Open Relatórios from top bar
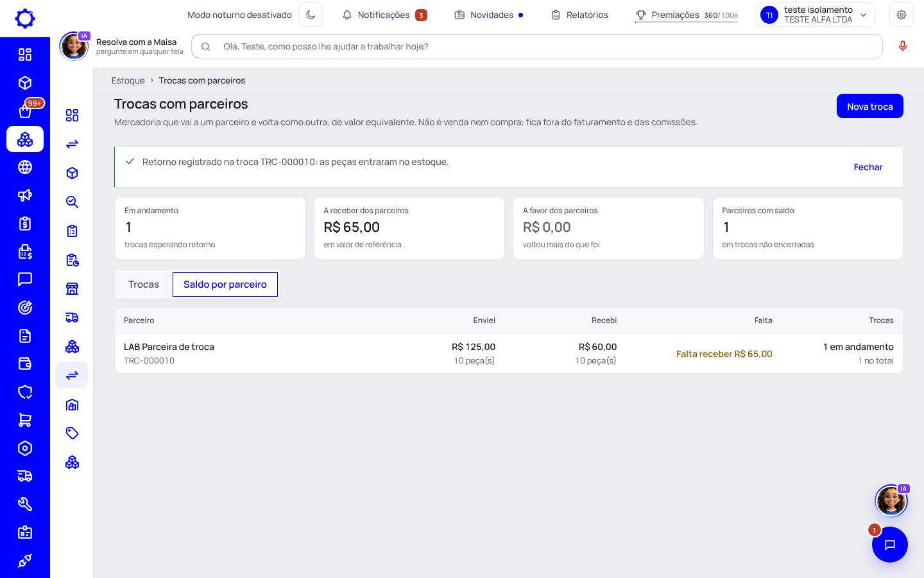The image size is (924, 578). pos(579,15)
